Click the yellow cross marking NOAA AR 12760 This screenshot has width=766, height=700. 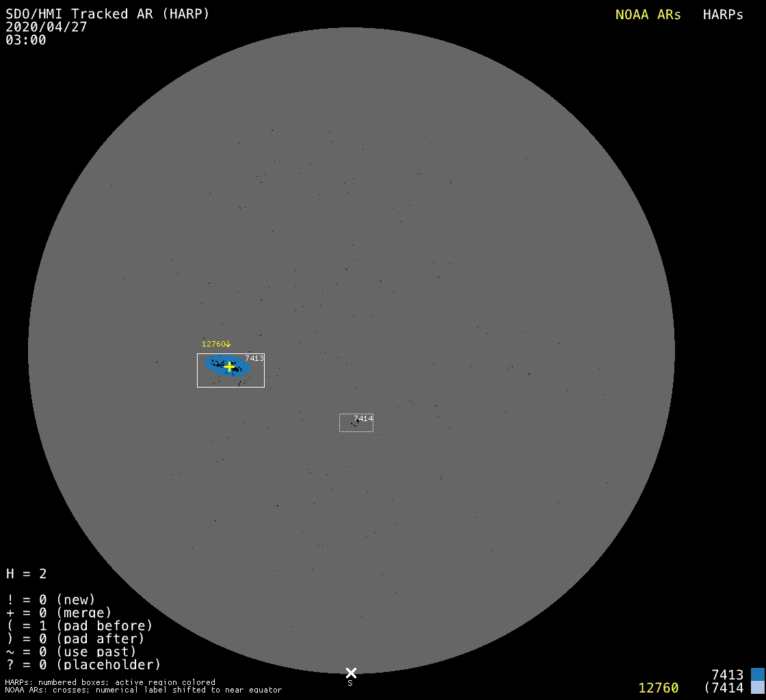229,366
